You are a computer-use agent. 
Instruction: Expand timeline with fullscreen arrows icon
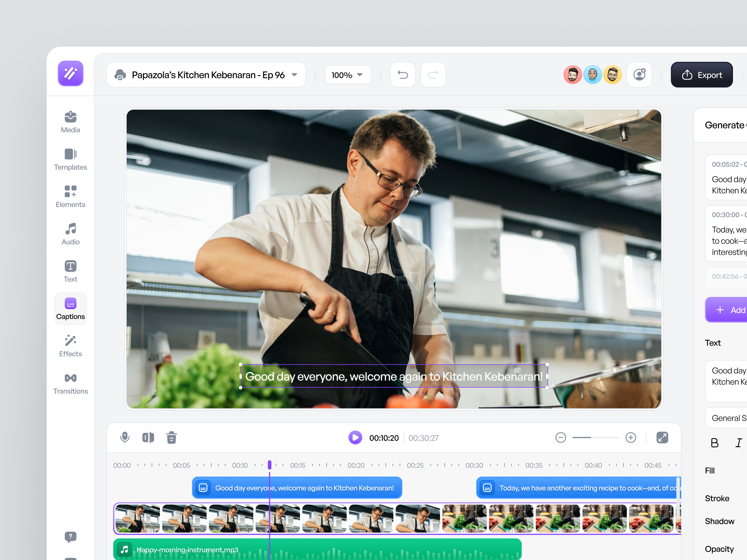pos(662,437)
